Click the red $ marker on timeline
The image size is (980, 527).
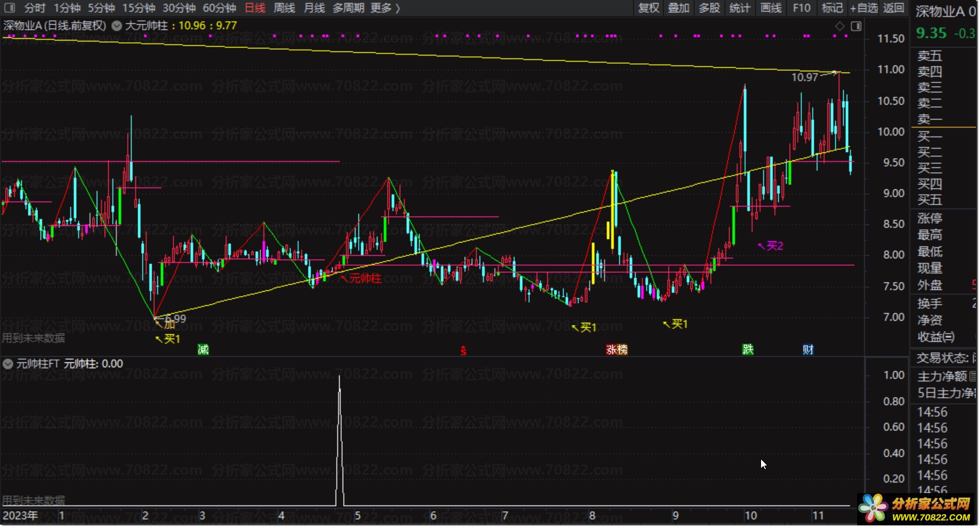463,350
